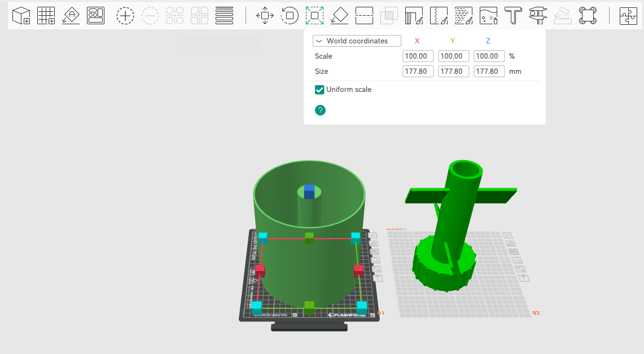Viewport: 644px width, 354px height.
Task: Click the Add model cube icon
Action: 21,16
